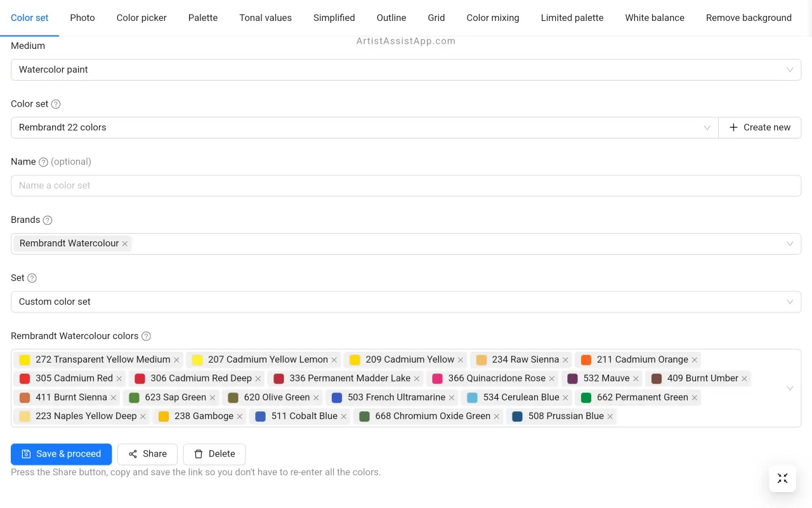
Task: Open the Custom color set dropdown
Action: coord(406,302)
